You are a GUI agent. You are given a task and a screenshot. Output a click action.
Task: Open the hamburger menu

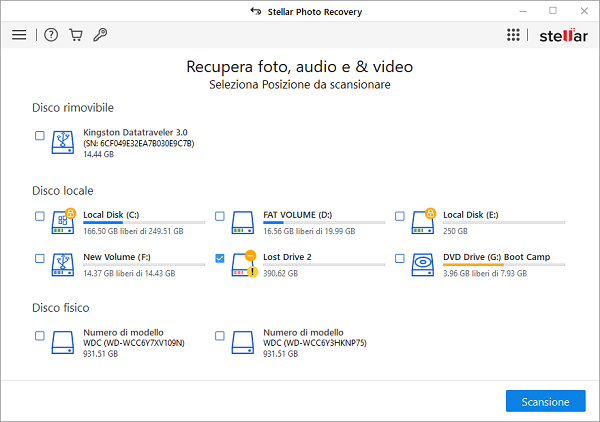(18, 35)
